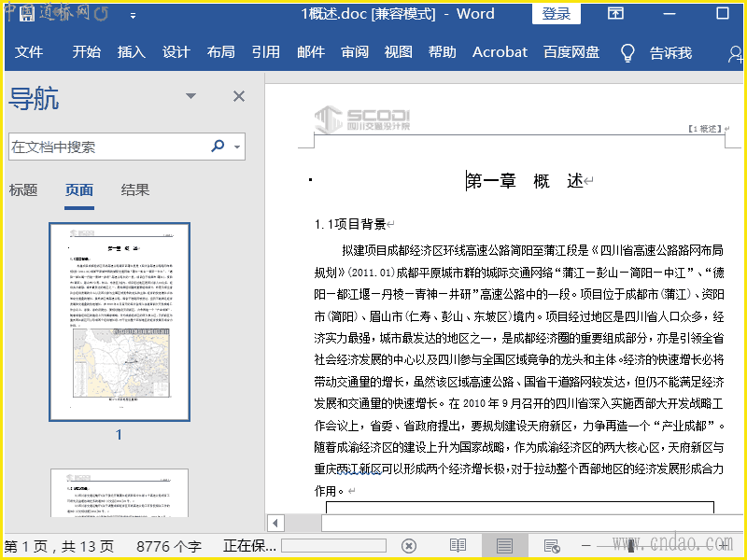Click the page number 1 label under thumbnail

119,434
